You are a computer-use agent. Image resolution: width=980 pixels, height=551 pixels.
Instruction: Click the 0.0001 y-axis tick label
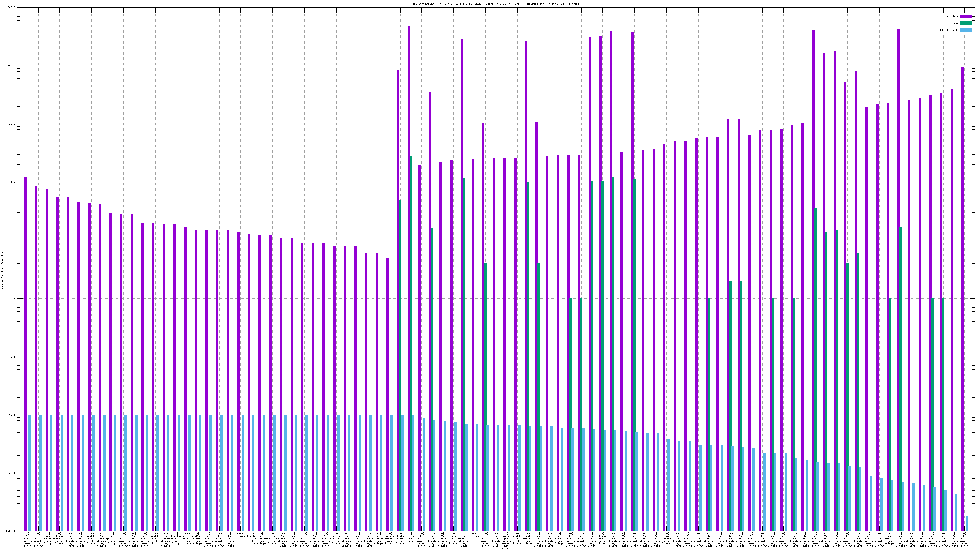[x=11, y=531]
